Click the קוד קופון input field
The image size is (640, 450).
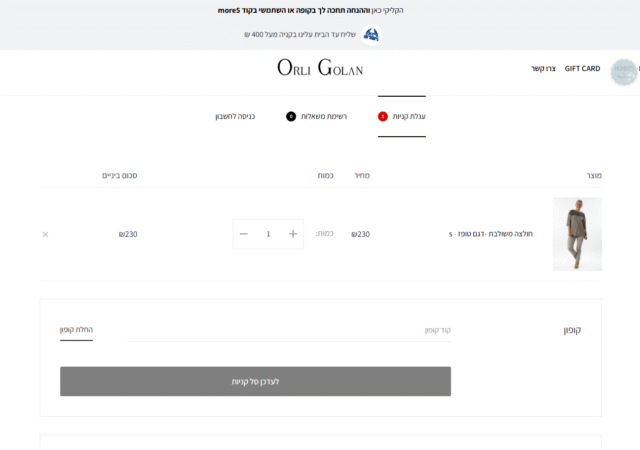(x=289, y=330)
